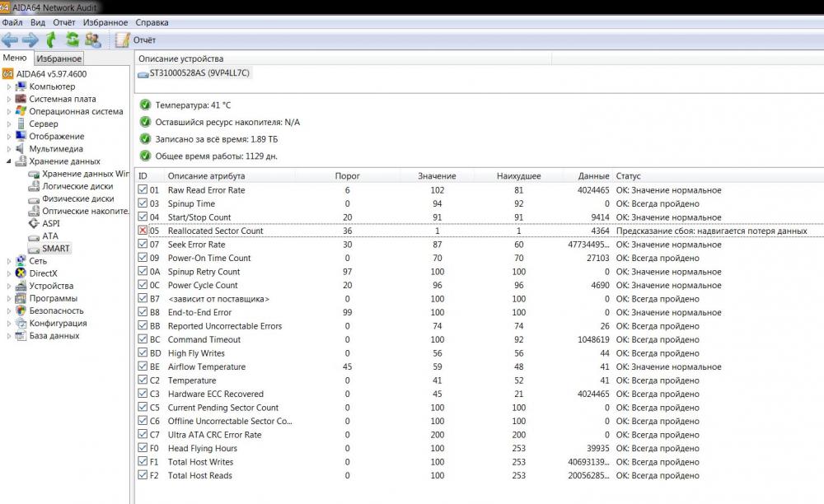Expand the Компьютер tree node
This screenshot has height=504, width=824.
[8, 86]
